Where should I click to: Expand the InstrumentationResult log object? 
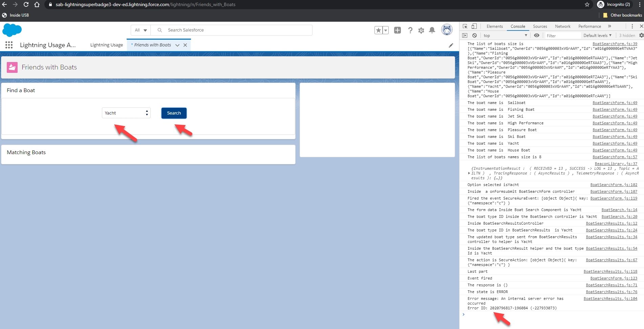pyautogui.click(x=469, y=173)
